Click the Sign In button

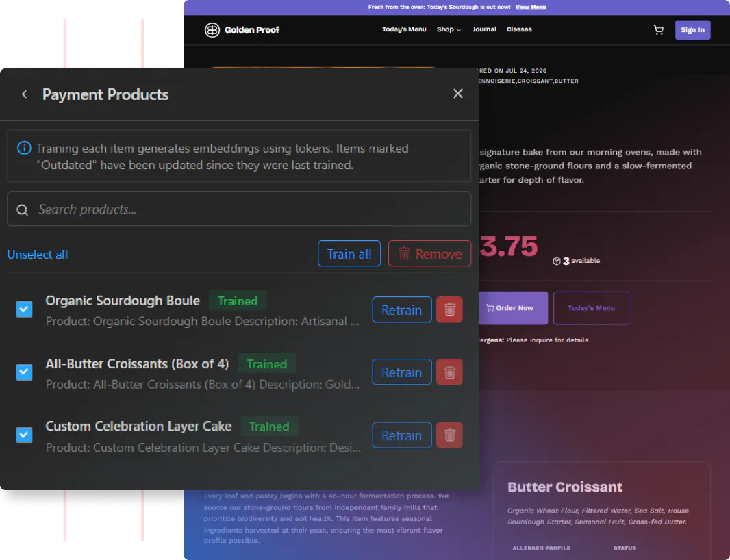pyautogui.click(x=692, y=30)
